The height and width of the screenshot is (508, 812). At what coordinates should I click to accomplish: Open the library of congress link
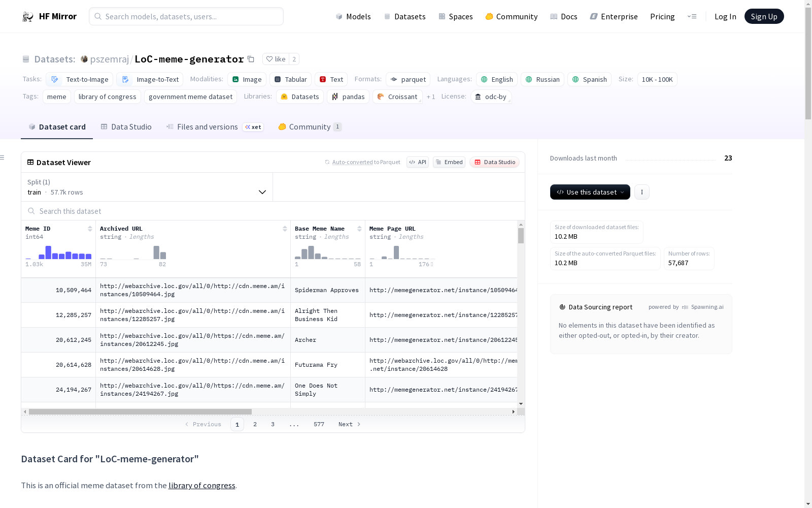click(x=202, y=485)
